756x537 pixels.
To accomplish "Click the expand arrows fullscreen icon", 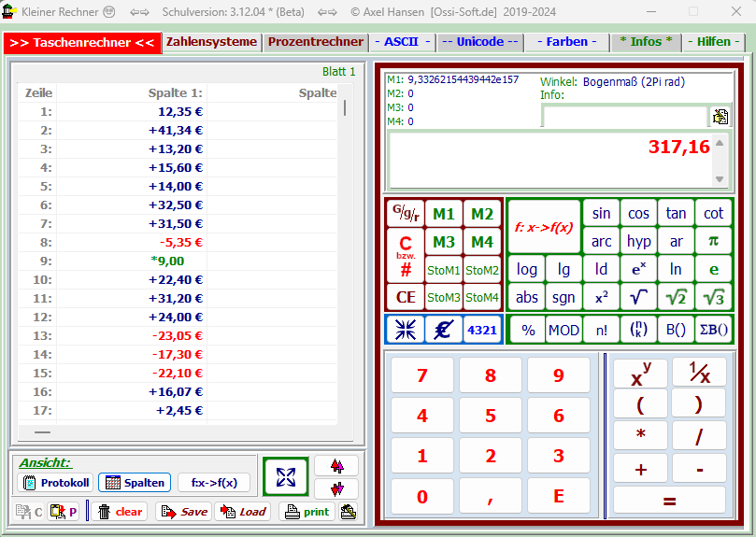I will click(285, 477).
